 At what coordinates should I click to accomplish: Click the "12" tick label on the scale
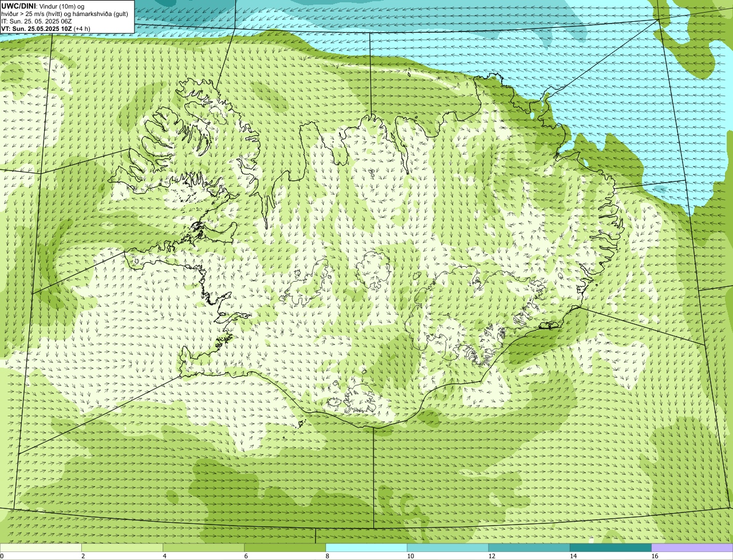[491, 556]
